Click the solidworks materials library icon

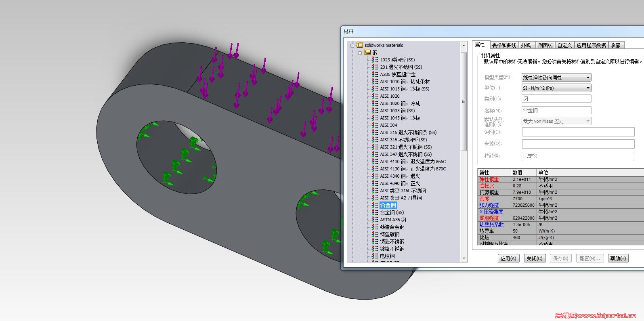coord(360,45)
